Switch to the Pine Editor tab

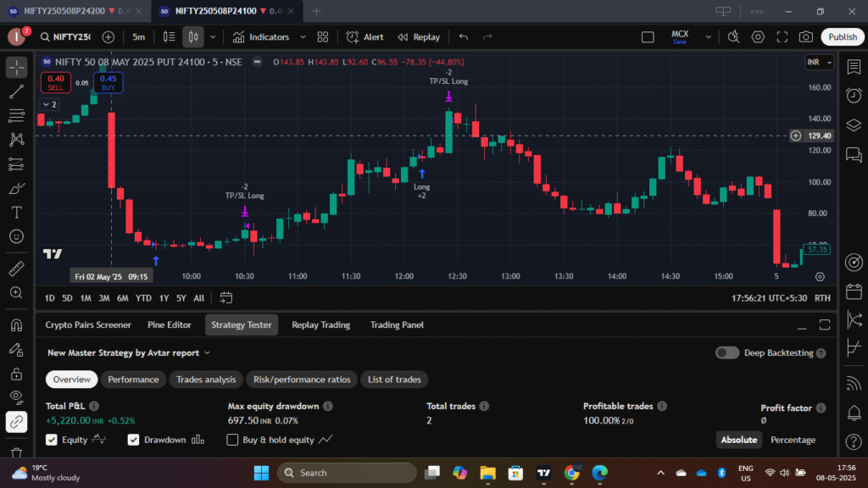coord(170,324)
